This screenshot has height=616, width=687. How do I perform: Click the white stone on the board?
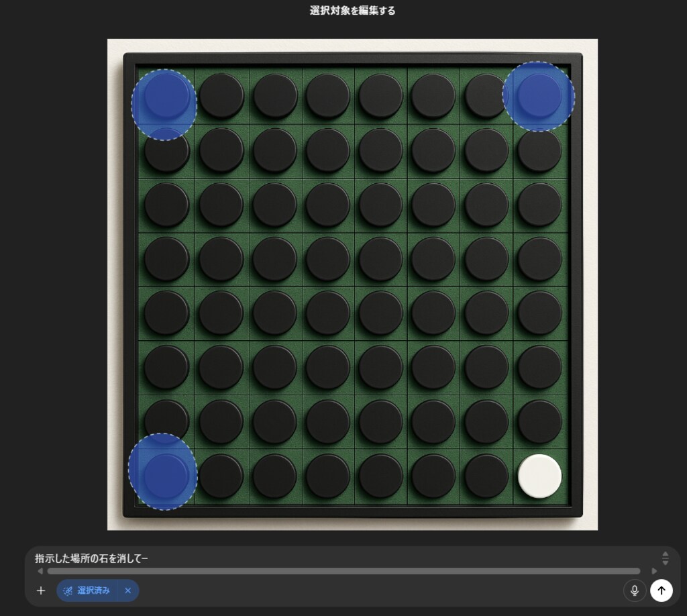tap(539, 476)
